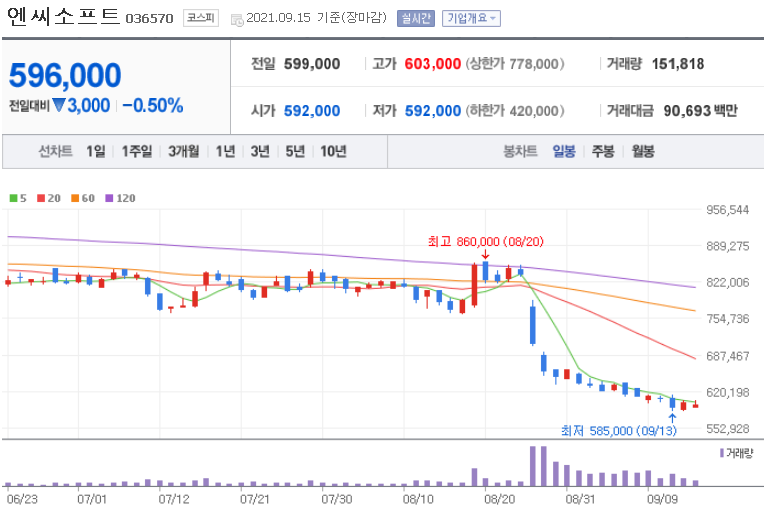Click the 06/23 date axis label
764x522 pixels.
click(22, 499)
